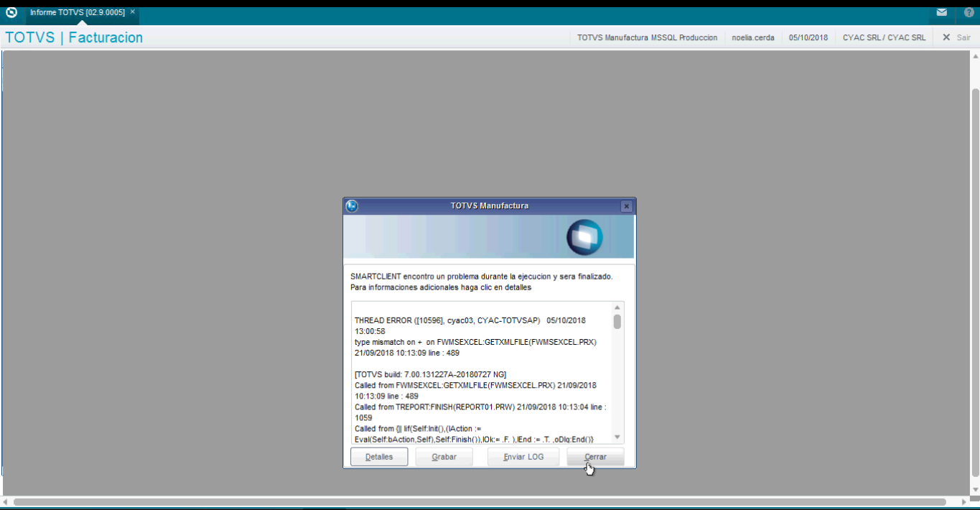Click the TOTVS | Facturacion title
The width and height of the screenshot is (980, 510).
coord(74,37)
